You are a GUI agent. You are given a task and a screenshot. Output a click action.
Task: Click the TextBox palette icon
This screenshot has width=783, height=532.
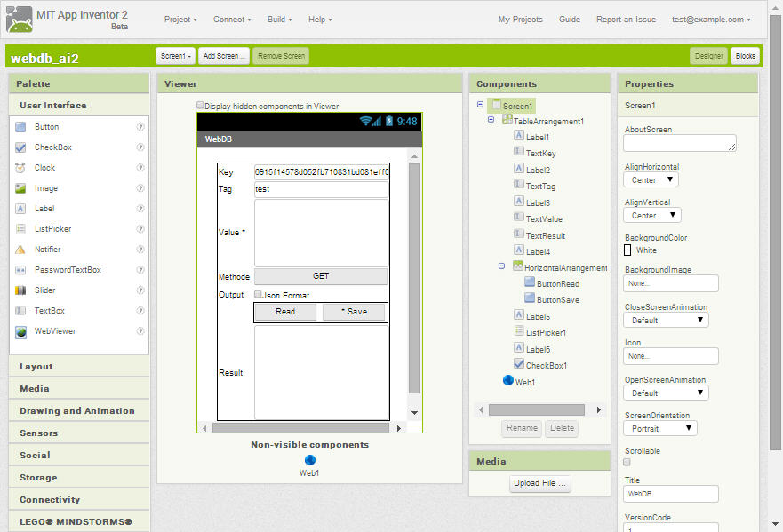20,311
